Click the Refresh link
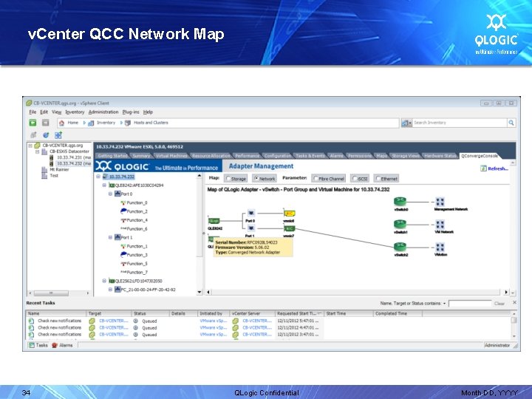This screenshot has height=399, width=532. [498, 168]
